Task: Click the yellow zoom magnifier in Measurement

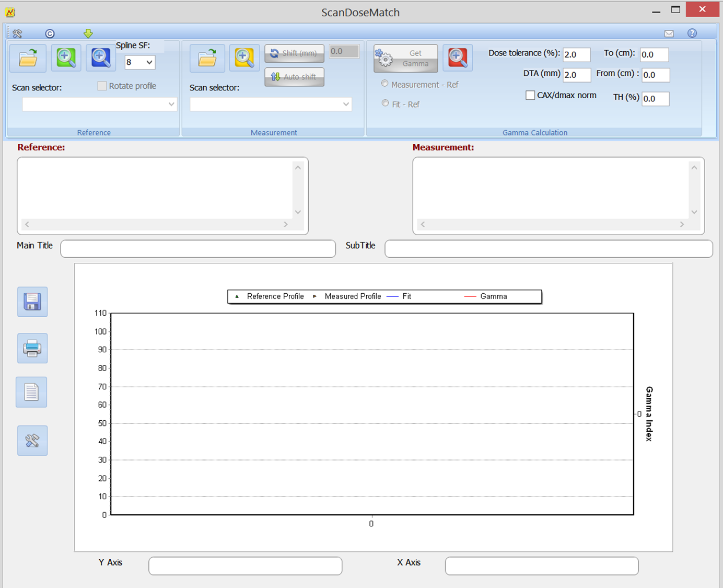Action: (x=244, y=58)
